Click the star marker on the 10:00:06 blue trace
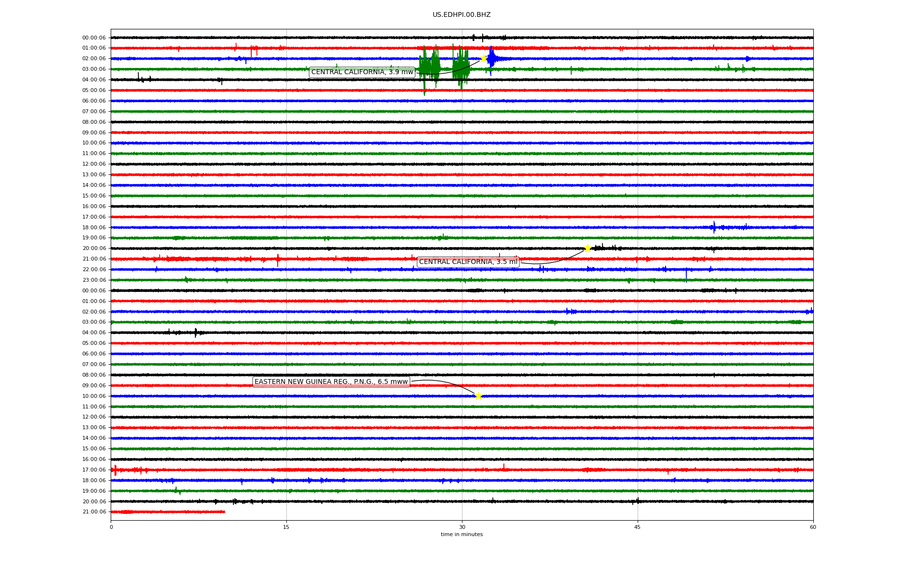The image size is (924, 578). pyautogui.click(x=478, y=396)
